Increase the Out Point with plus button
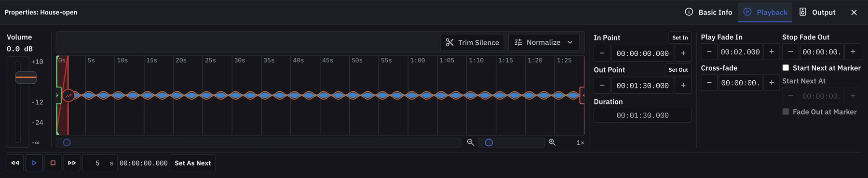 (x=683, y=86)
